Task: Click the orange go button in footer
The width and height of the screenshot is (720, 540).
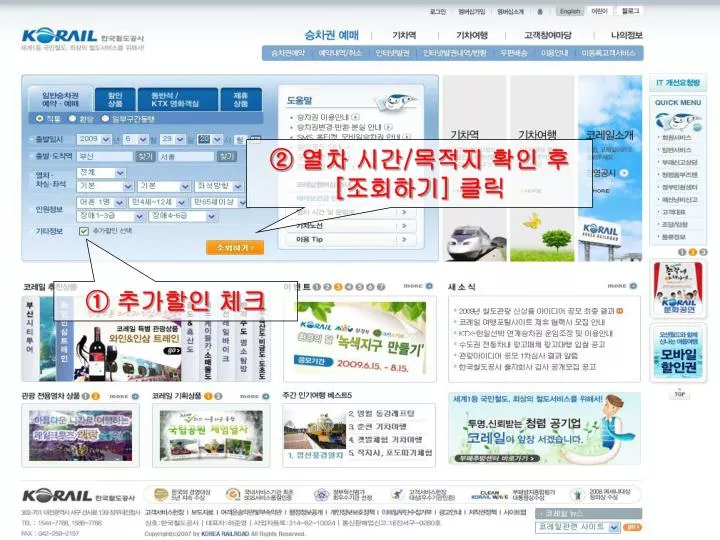Action: point(633,527)
